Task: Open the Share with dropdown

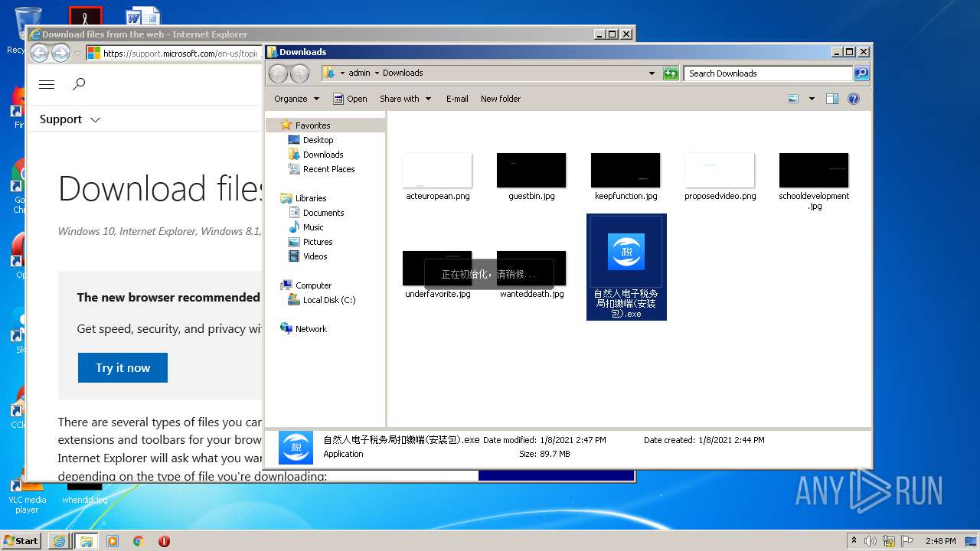Action: click(x=405, y=99)
